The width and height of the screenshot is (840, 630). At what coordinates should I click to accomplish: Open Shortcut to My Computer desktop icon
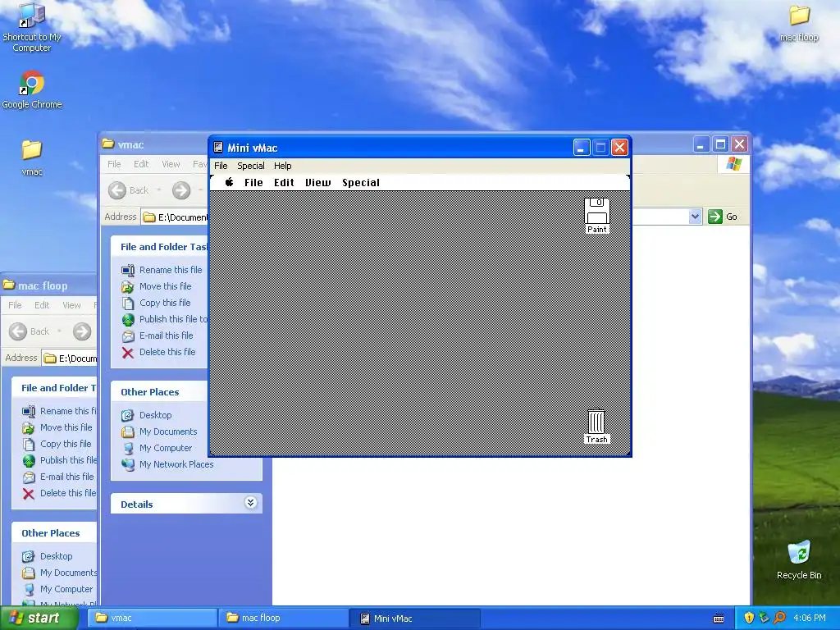(x=32, y=27)
